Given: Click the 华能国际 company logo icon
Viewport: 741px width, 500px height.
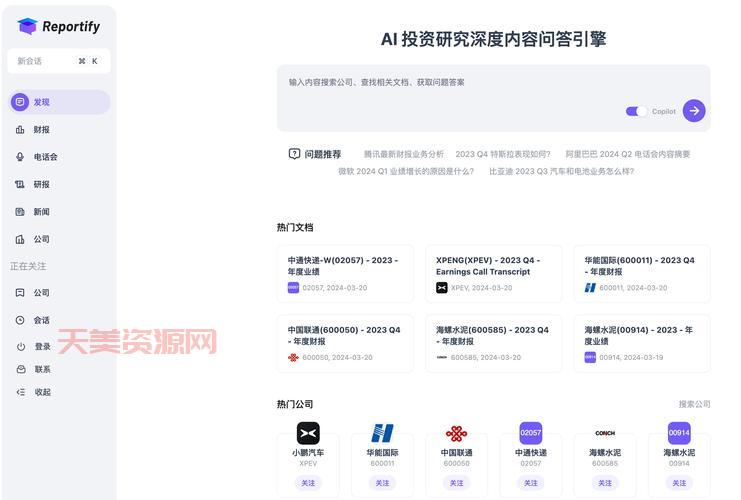Looking at the screenshot, I should pos(382,433).
